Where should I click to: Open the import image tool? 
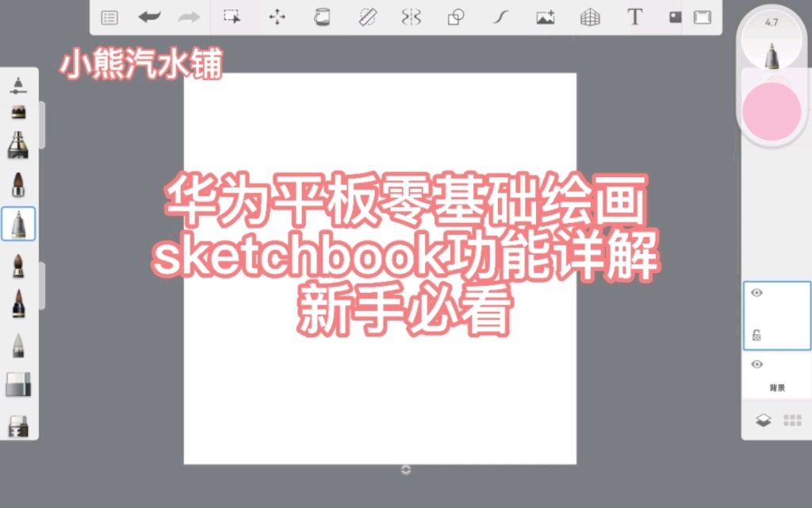tap(545, 17)
